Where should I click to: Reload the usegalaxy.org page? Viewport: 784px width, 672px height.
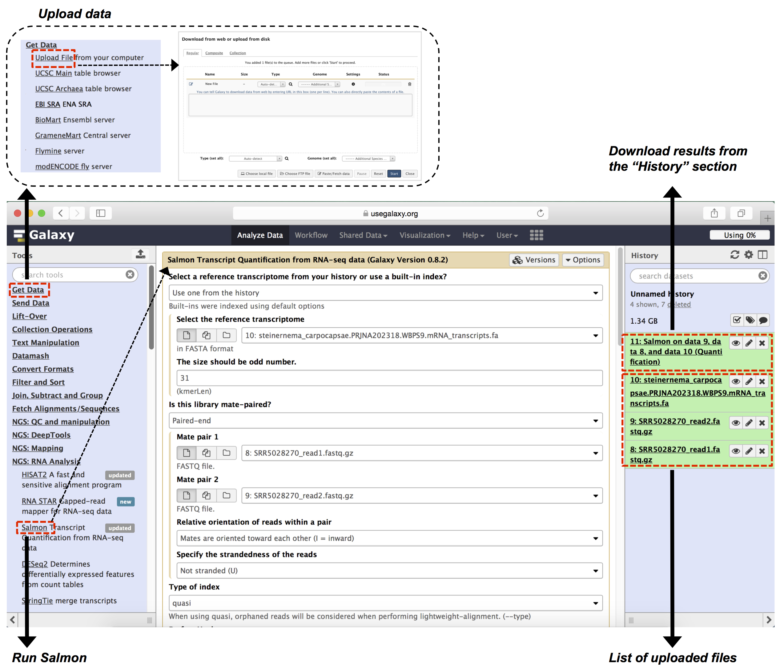[x=540, y=213]
